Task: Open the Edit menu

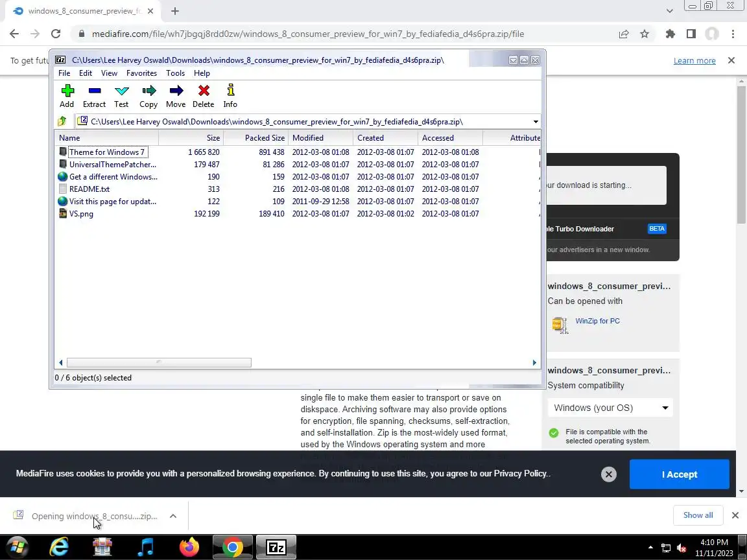Action: (86, 73)
